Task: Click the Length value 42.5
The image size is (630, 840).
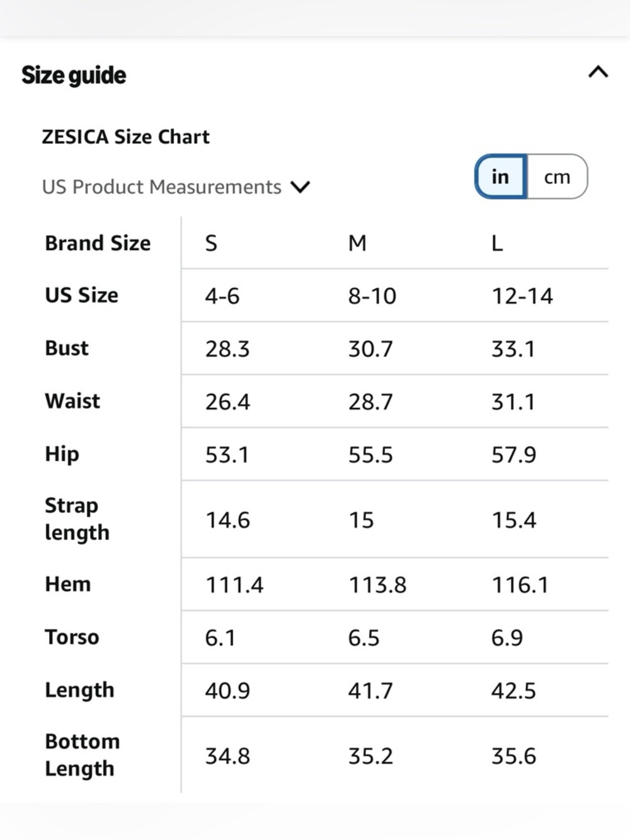Action: pyautogui.click(x=513, y=691)
